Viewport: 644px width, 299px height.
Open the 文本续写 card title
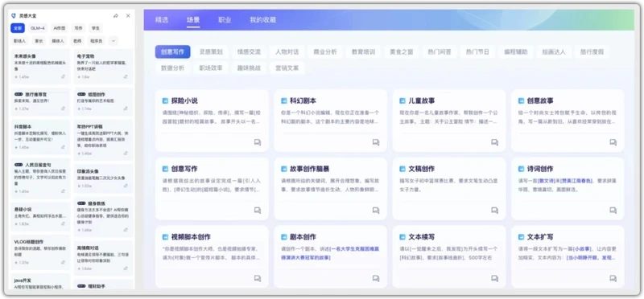(421, 237)
